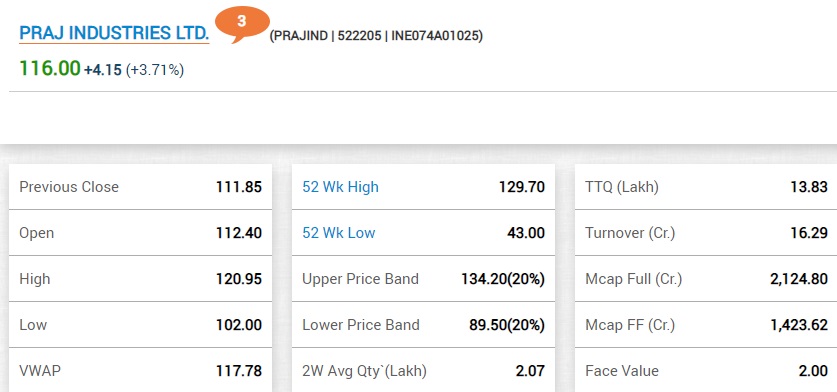Click the 2W Avg Qty (Lakh) row
Viewport: 837px width, 392px height.
(423, 371)
